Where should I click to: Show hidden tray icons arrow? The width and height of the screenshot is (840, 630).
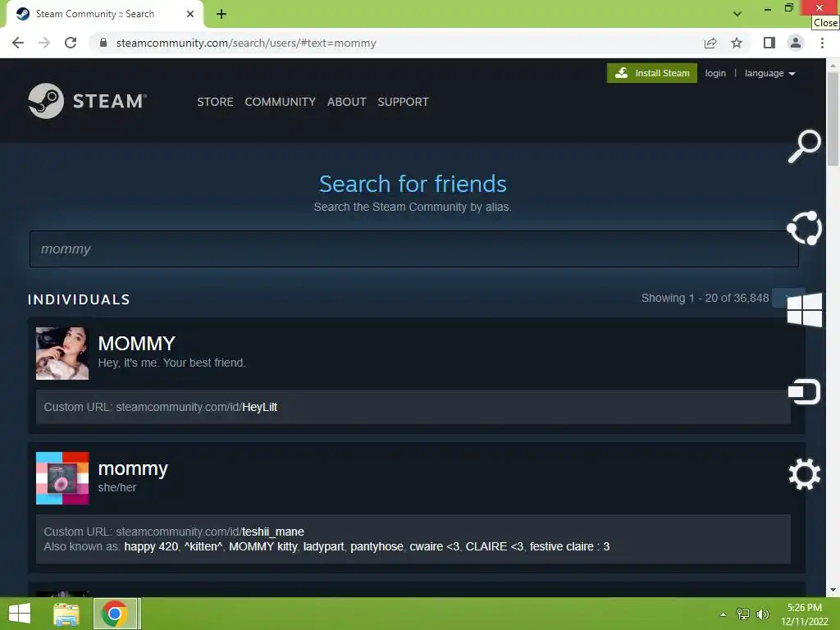724,614
